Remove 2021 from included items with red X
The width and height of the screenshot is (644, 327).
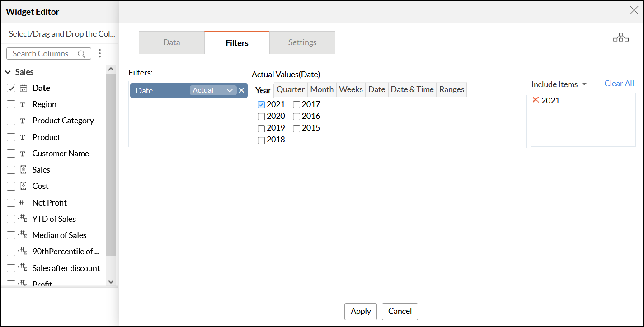click(536, 100)
